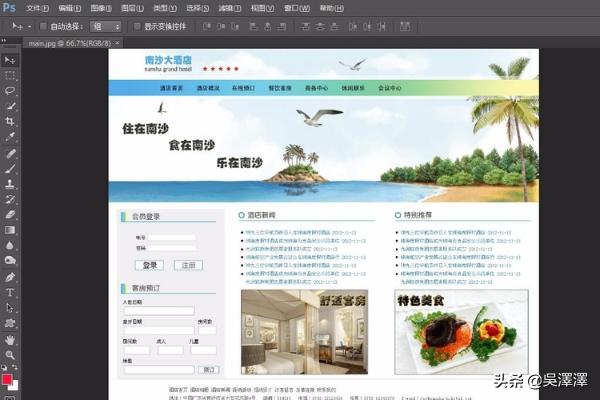Select the Move tool
Image resolution: width=600 pixels, height=400 pixels.
10,60
